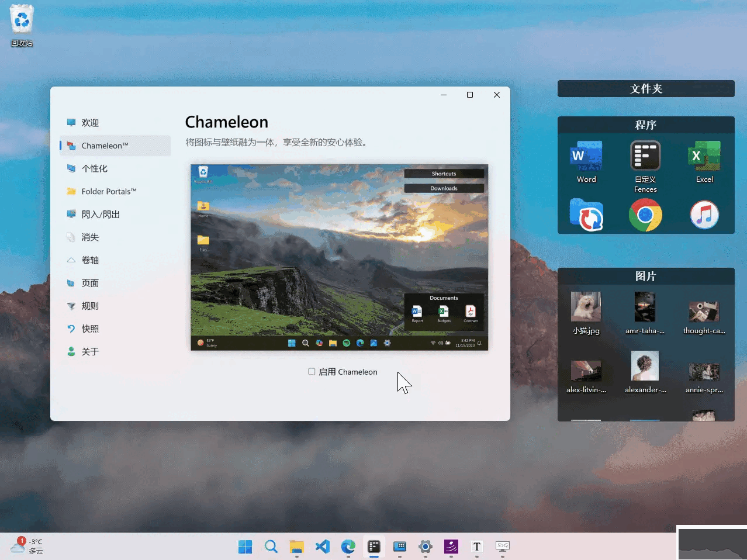Open the purple app icon on taskbar

451,547
